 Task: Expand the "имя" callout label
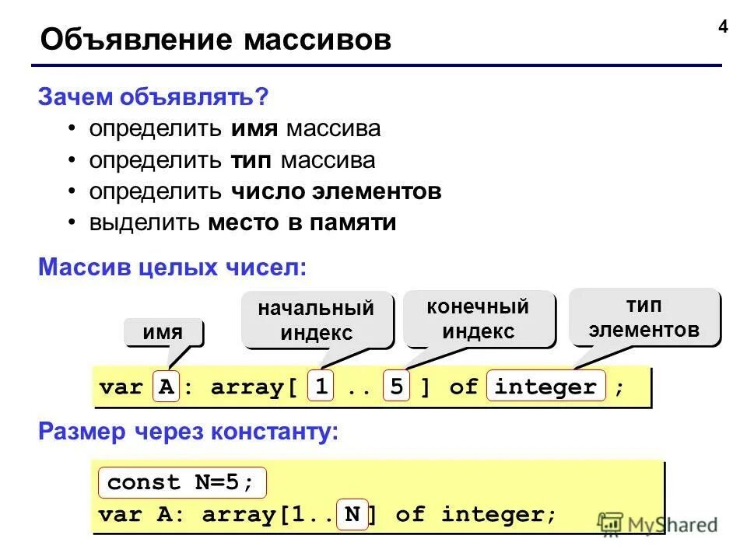[163, 333]
